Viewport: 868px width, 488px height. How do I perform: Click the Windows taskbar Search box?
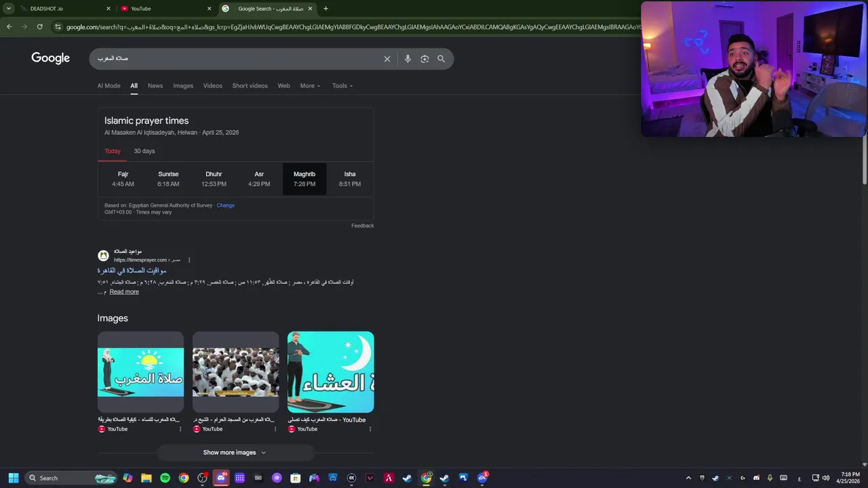[71, 478]
